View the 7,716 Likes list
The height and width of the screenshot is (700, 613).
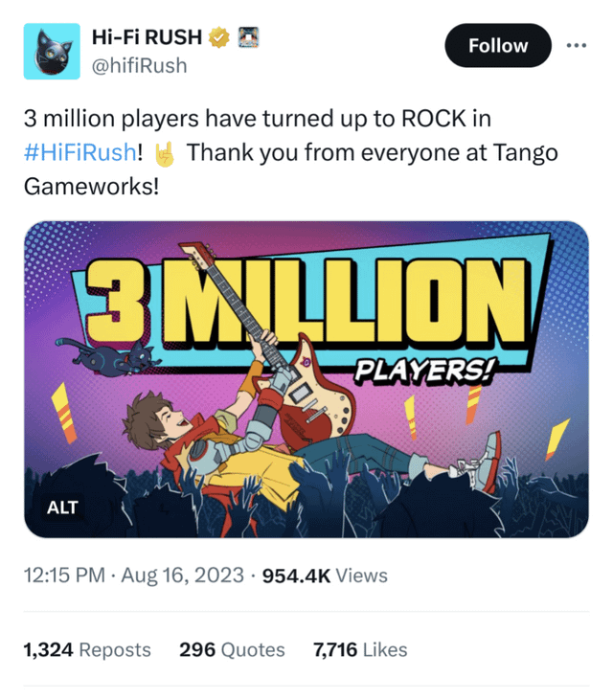pos(360,650)
